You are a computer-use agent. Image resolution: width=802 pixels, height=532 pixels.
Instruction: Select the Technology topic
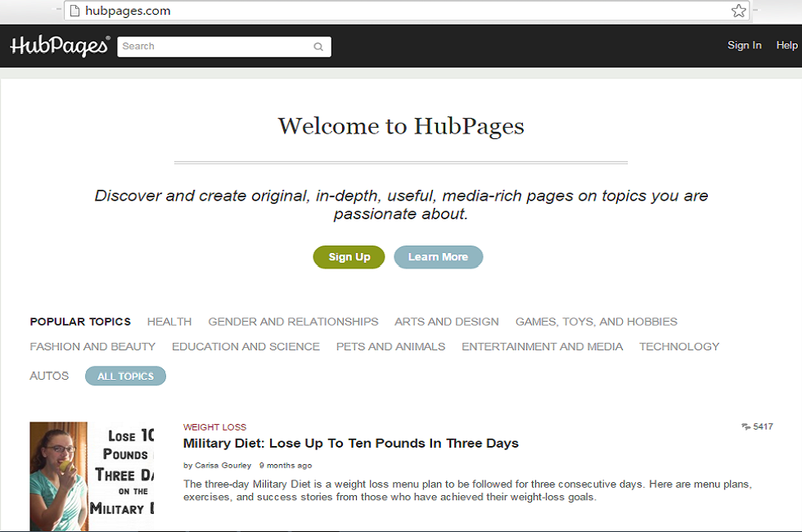(x=679, y=347)
